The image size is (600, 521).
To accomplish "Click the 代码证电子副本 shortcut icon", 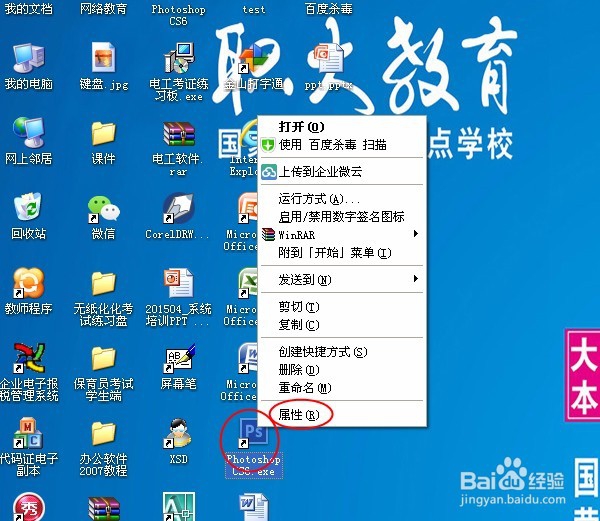I will coord(28,433).
